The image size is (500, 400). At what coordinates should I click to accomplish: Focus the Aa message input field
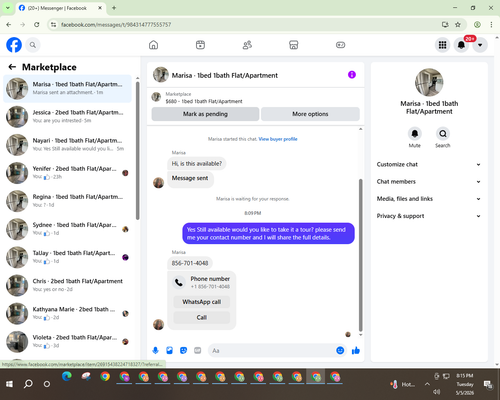click(272, 351)
